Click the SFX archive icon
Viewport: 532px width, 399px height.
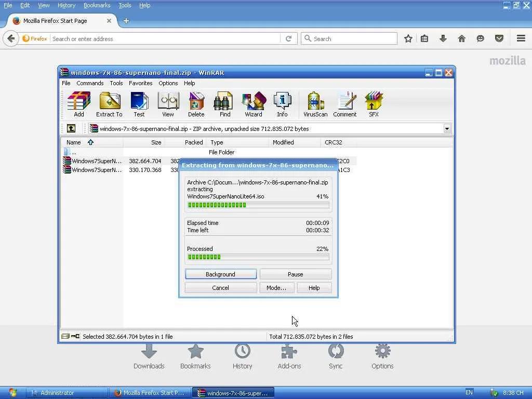click(x=374, y=104)
